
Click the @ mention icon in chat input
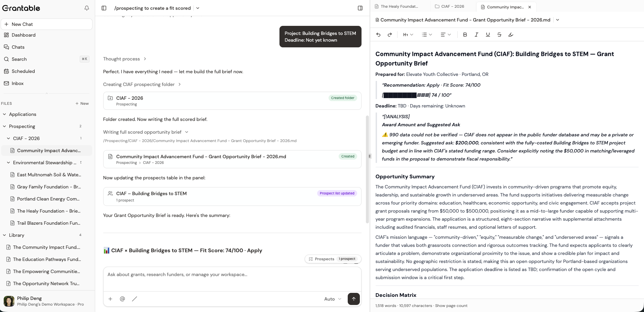coord(122,299)
